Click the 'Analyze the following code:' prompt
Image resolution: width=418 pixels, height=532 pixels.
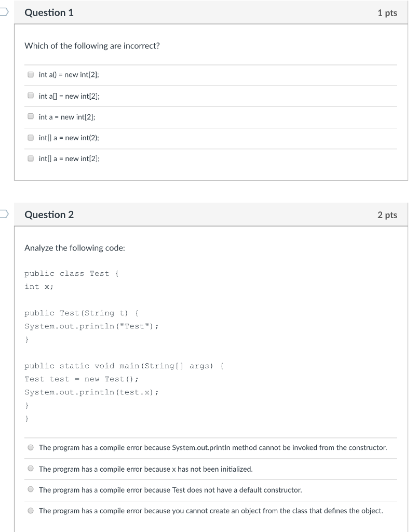75,248
